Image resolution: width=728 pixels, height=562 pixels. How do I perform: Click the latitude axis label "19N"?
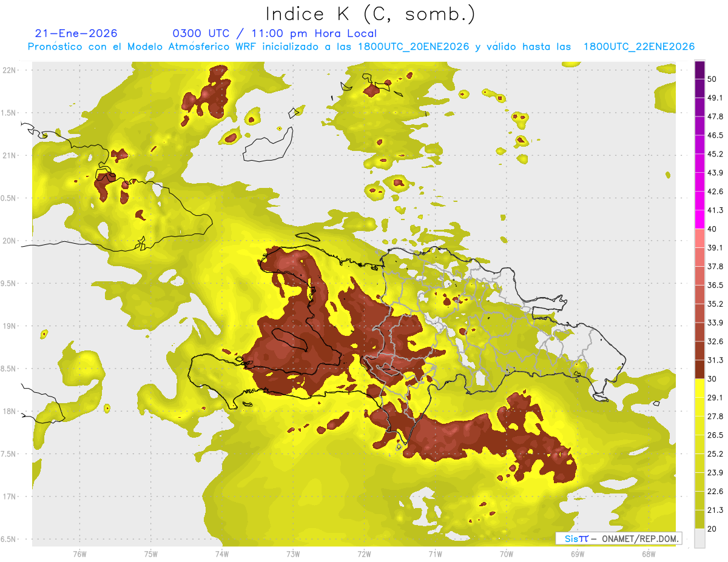point(9,326)
